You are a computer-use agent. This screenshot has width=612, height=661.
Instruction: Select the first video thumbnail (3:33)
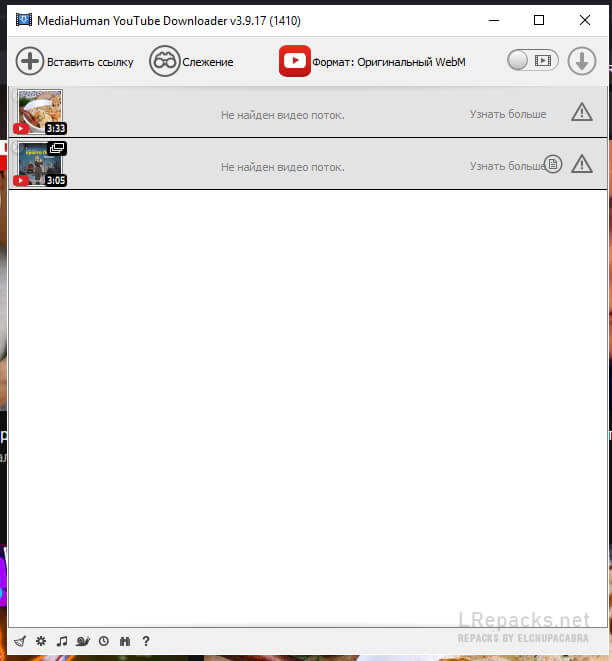click(x=40, y=112)
